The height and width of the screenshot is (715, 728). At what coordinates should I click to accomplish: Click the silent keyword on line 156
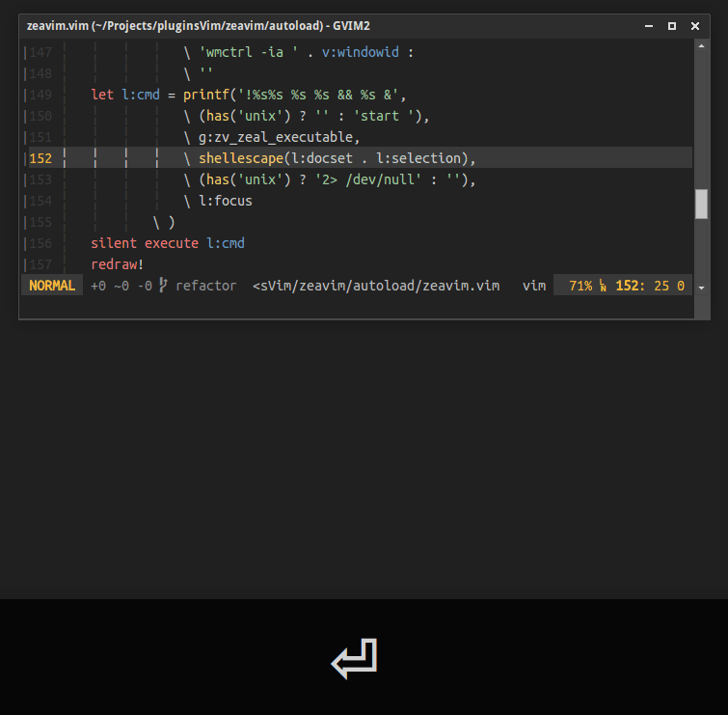114,243
